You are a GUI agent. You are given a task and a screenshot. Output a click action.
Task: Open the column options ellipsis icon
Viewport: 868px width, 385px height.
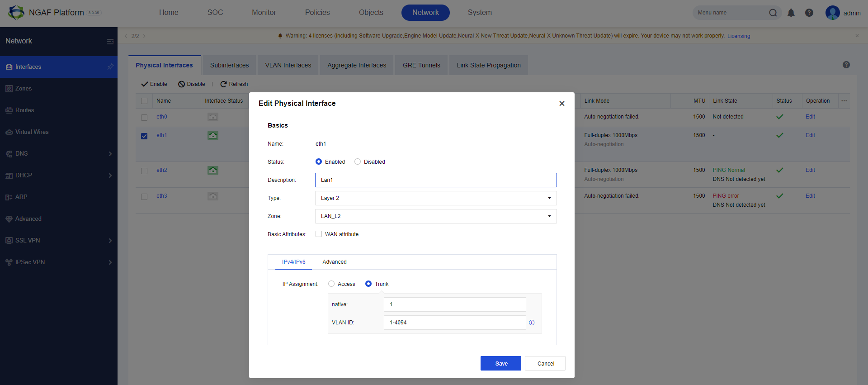(x=844, y=101)
